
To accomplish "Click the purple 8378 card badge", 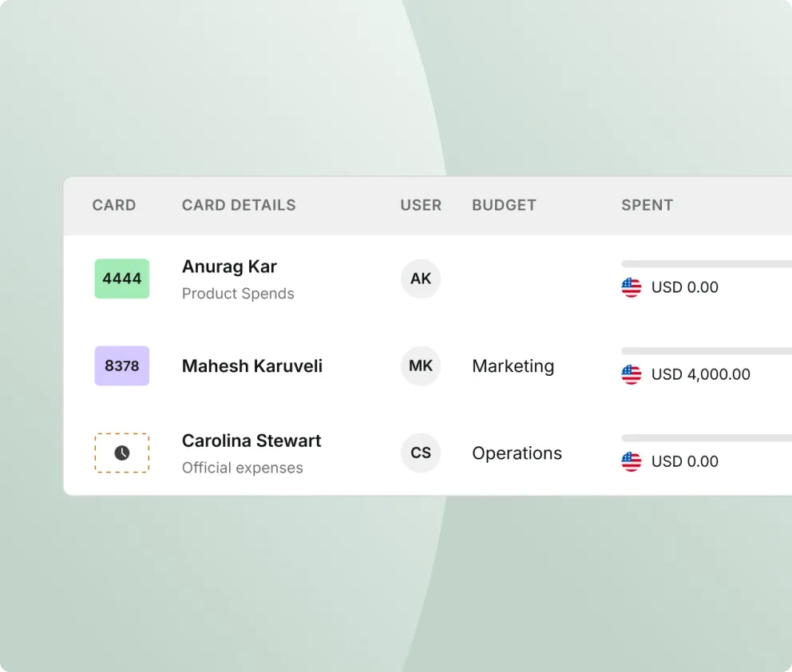I will click(121, 366).
